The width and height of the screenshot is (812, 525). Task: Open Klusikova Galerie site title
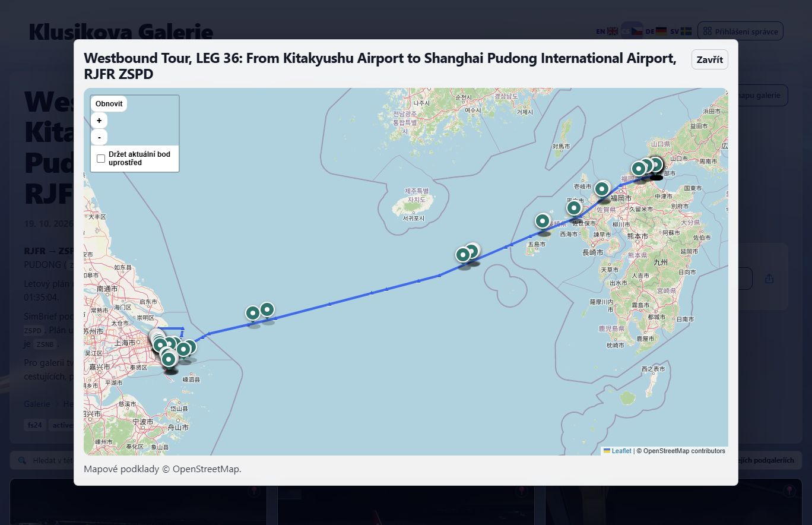point(120,31)
